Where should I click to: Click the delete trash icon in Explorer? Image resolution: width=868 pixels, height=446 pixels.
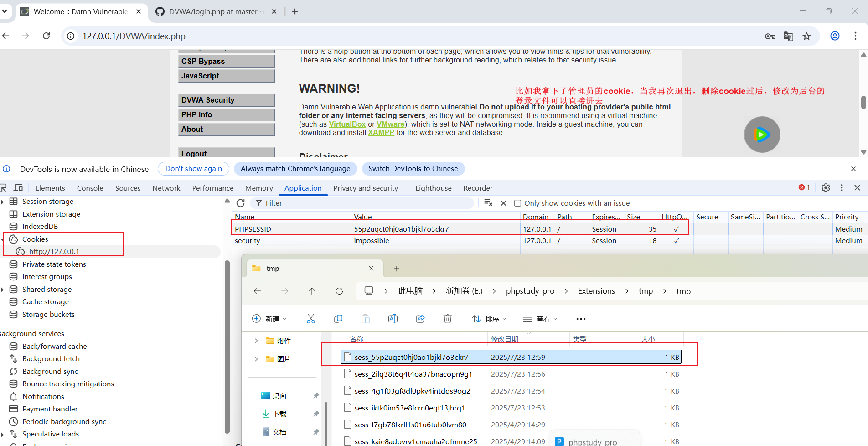pyautogui.click(x=448, y=319)
